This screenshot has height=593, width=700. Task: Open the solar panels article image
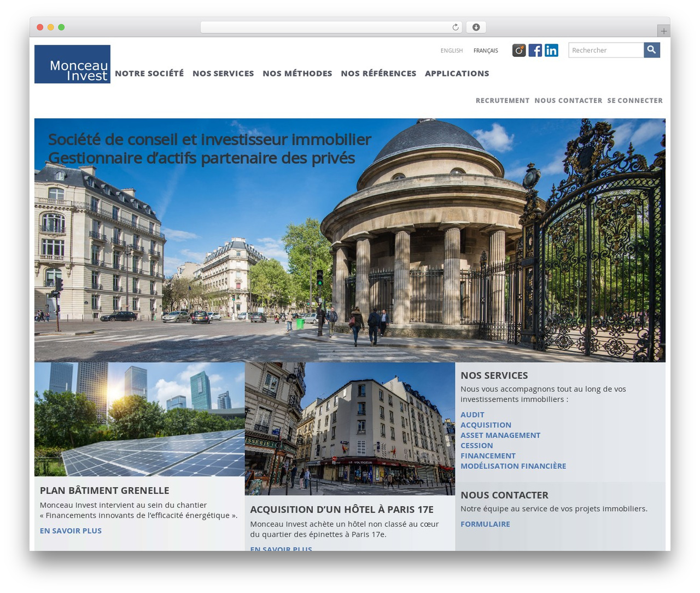point(139,419)
